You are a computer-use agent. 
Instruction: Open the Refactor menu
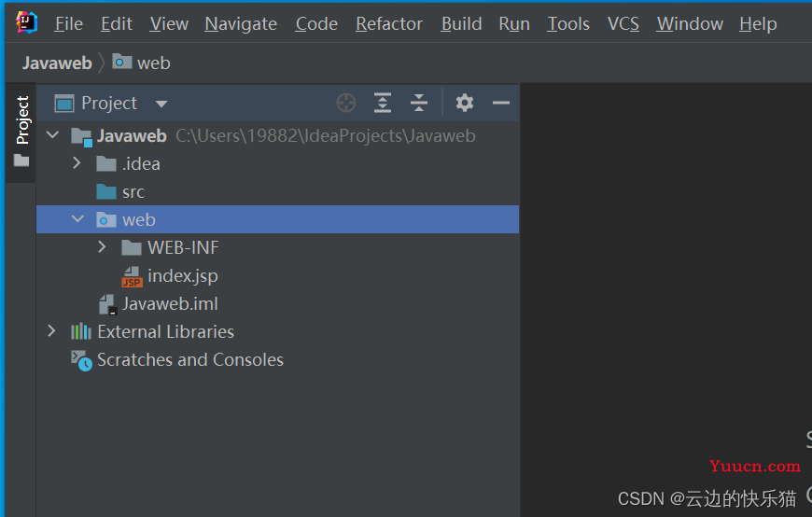[389, 24]
